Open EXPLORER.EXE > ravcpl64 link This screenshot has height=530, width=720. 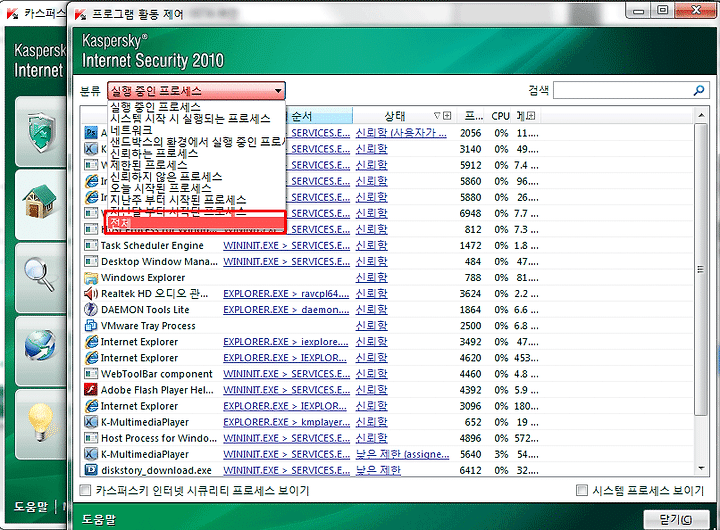pos(286,293)
